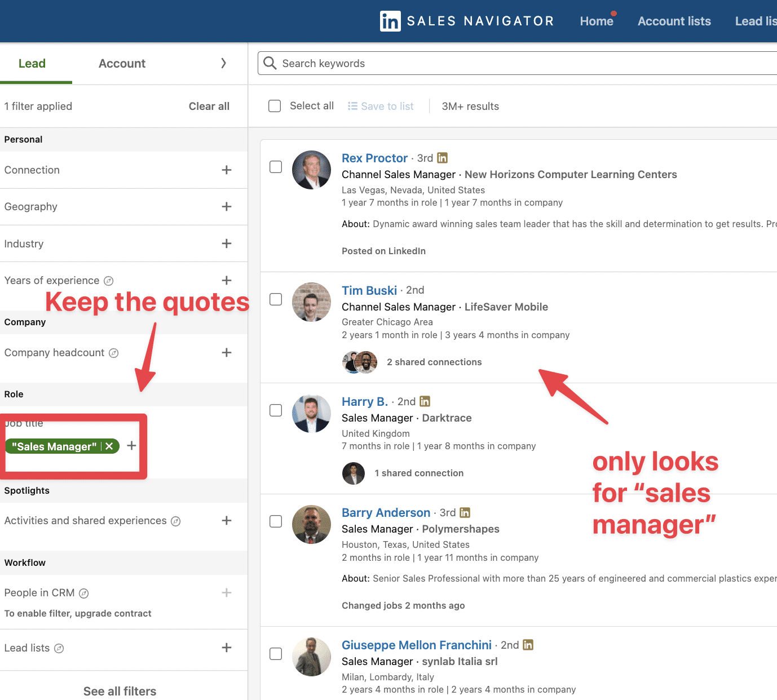Add another job title with plus icon
This screenshot has width=777, height=700.
pyautogui.click(x=132, y=446)
